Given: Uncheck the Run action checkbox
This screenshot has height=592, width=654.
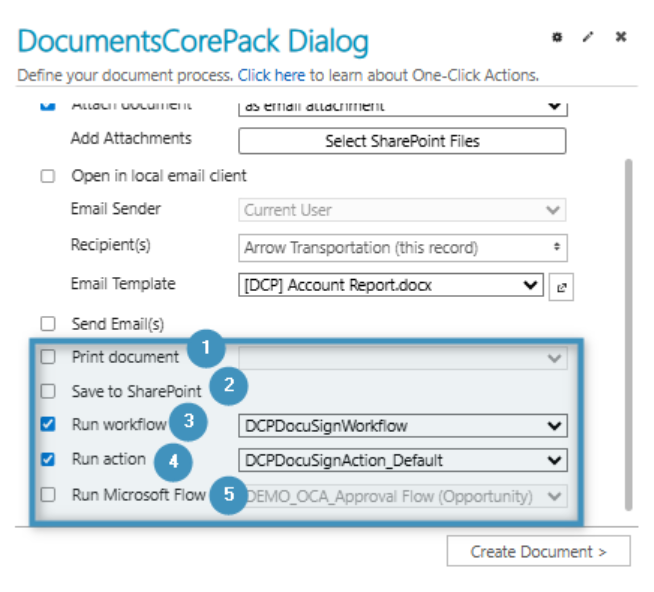Looking at the screenshot, I should 48,459.
